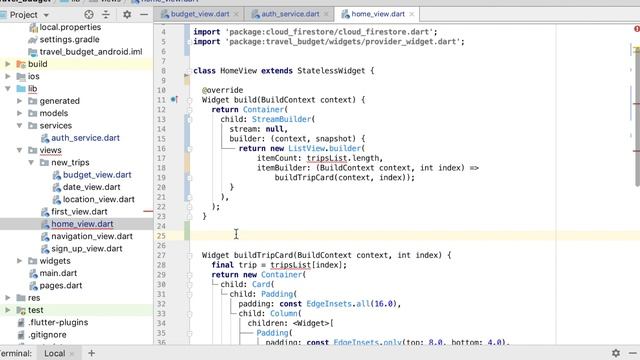This screenshot has height=360, width=640.
Task: Collapse the services folder
Action: coord(19,126)
